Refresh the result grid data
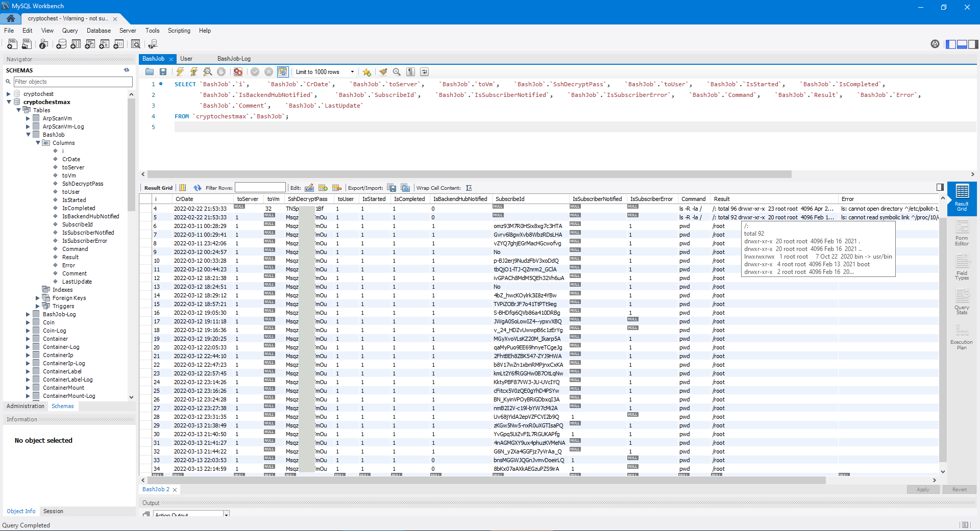 click(198, 188)
